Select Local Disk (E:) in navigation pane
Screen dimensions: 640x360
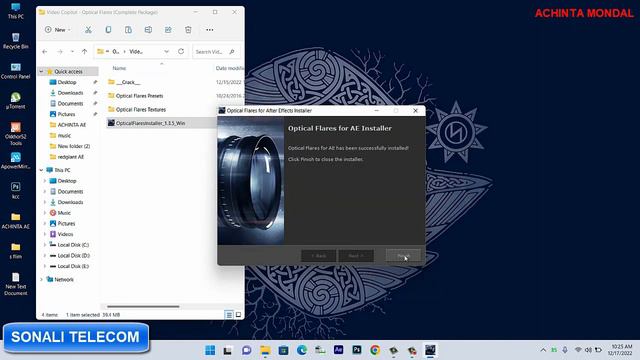tap(73, 266)
